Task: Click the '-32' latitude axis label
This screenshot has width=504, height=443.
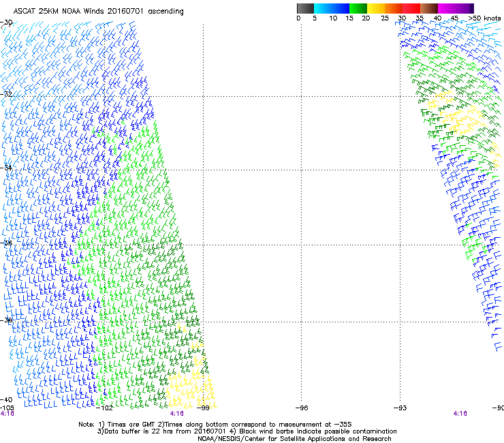Action: point(6,94)
